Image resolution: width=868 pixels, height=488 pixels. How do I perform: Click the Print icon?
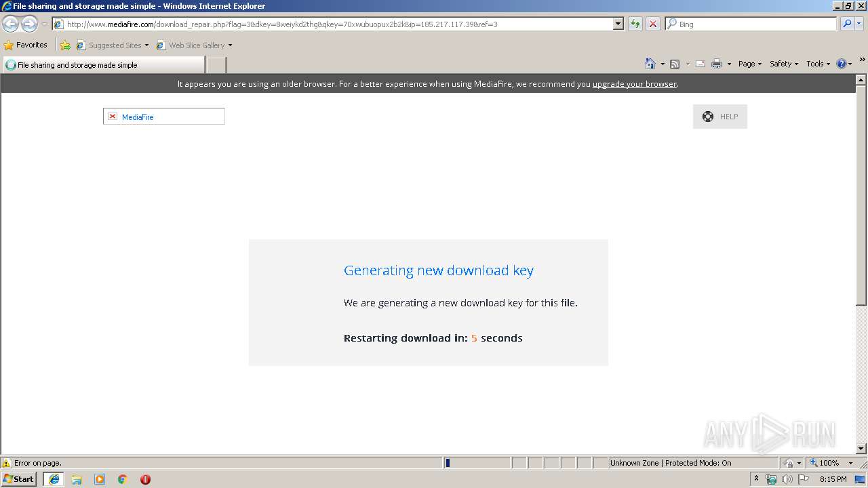point(717,64)
